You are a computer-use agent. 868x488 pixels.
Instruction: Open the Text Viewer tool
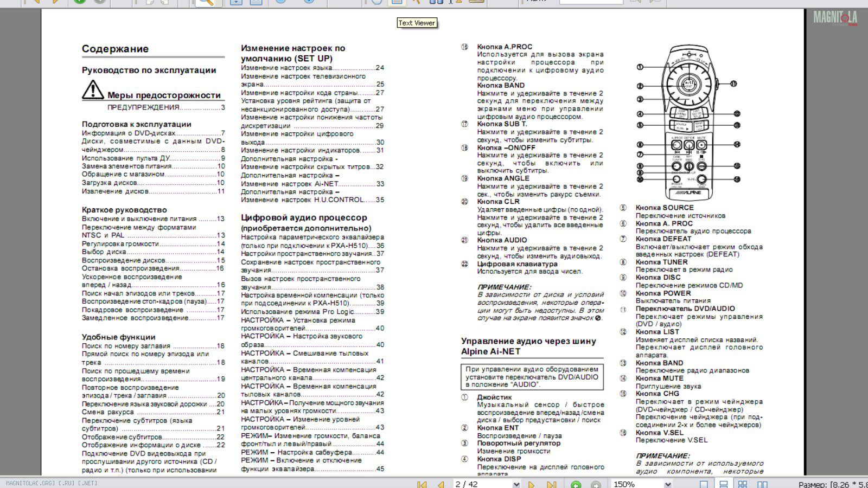397,2
